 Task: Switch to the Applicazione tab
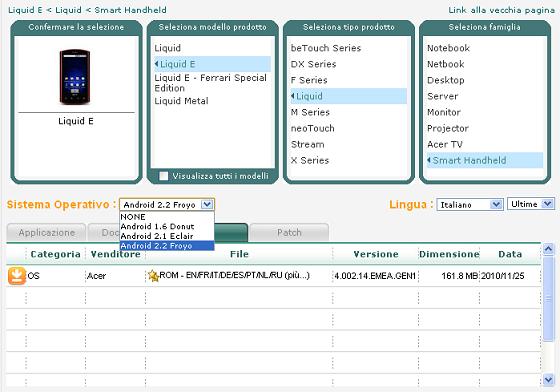[46, 232]
